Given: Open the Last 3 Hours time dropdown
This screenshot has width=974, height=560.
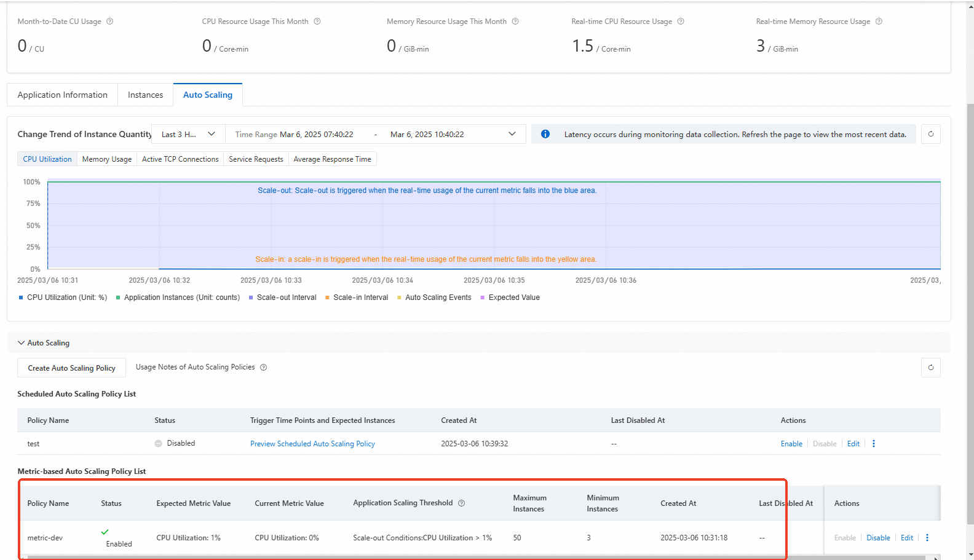Looking at the screenshot, I should pos(188,134).
